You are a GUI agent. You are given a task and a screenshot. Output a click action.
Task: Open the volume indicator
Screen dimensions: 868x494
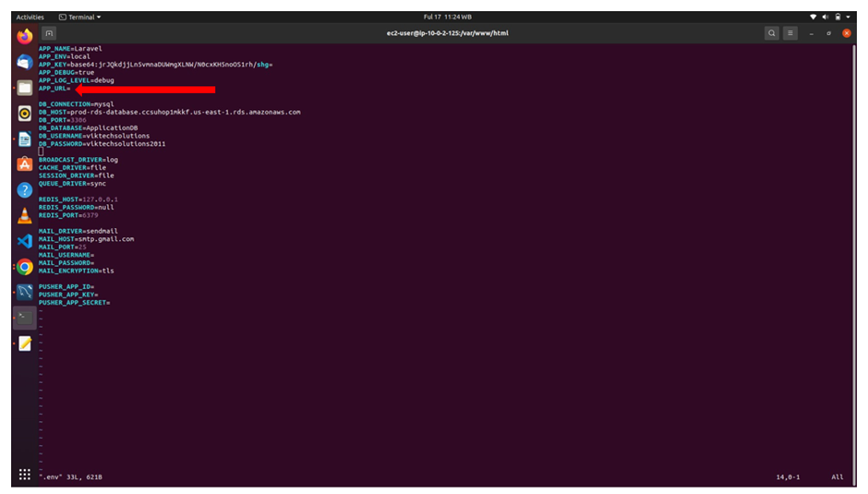pos(825,18)
